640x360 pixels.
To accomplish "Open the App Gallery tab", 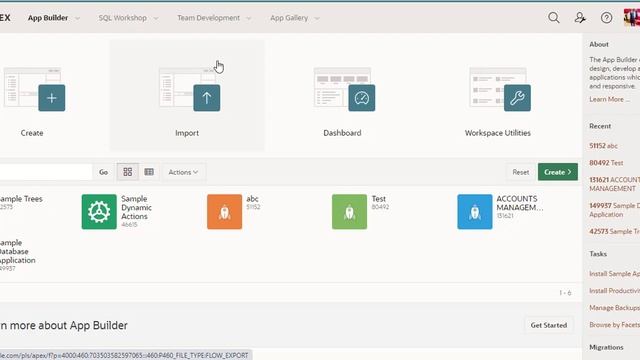I will coord(289,18).
